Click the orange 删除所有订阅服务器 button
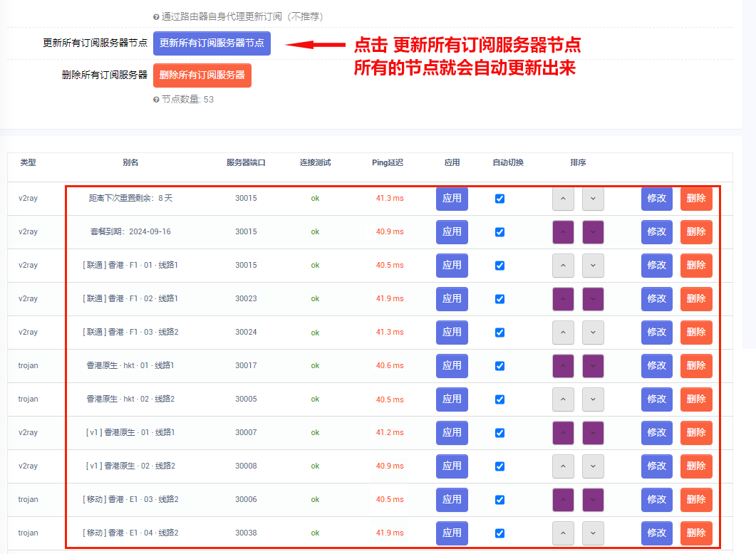This screenshot has height=554, width=756. [x=202, y=75]
